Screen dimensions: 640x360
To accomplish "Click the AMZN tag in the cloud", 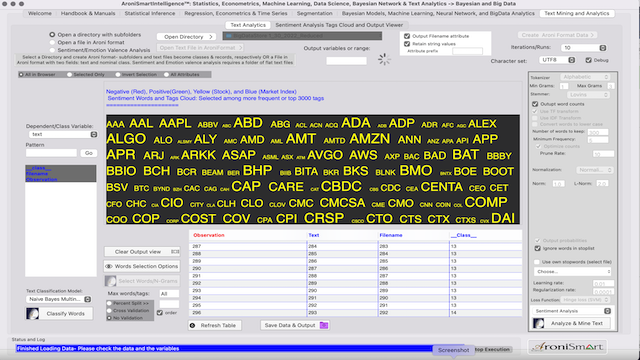I will coord(369,139).
